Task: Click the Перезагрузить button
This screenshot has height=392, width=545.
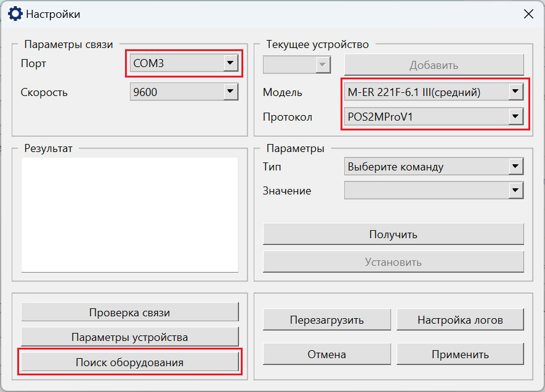Action: (326, 319)
